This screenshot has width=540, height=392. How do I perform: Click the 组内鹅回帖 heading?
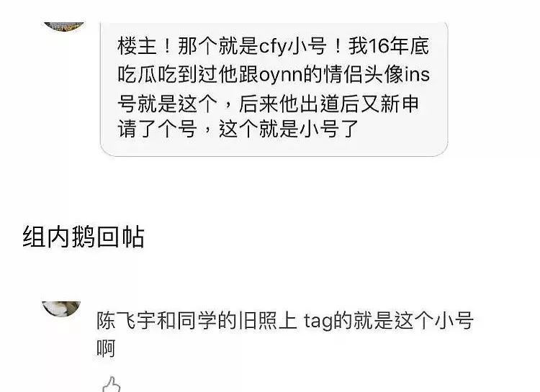pos(84,237)
